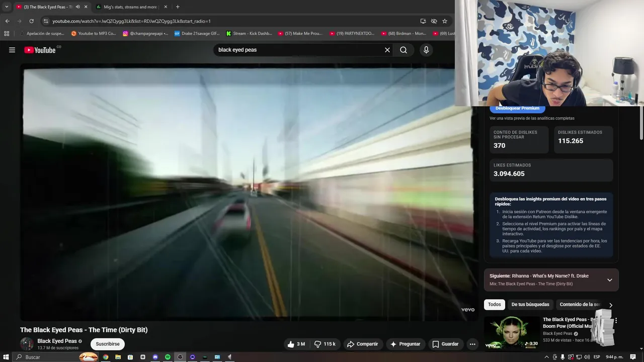Screen dimensions: 644x362
Task: Click the crossed-eye tracking protection icon
Action: point(434,21)
